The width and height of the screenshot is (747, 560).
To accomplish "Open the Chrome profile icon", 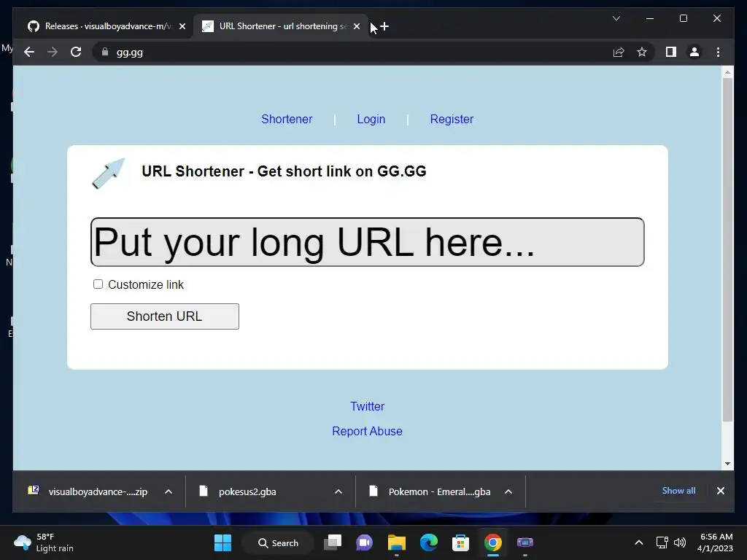I will click(694, 52).
